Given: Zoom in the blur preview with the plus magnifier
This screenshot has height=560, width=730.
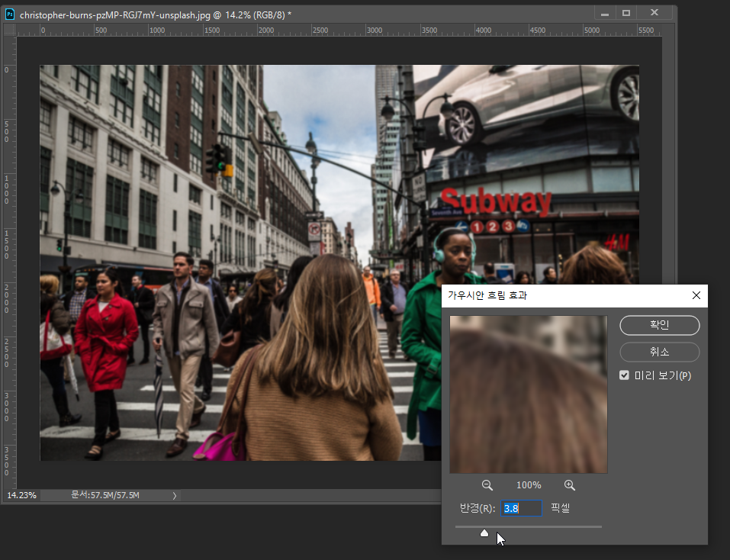Looking at the screenshot, I should point(569,485).
